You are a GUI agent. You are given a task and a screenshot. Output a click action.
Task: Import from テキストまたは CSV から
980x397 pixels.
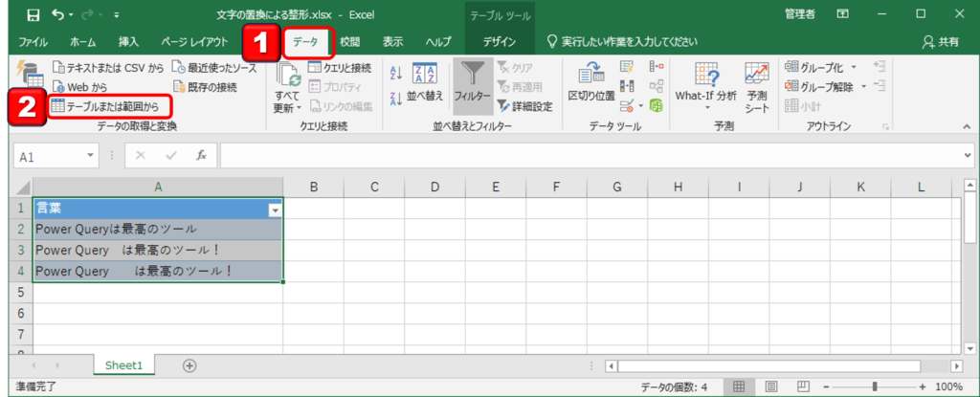[x=107, y=67]
